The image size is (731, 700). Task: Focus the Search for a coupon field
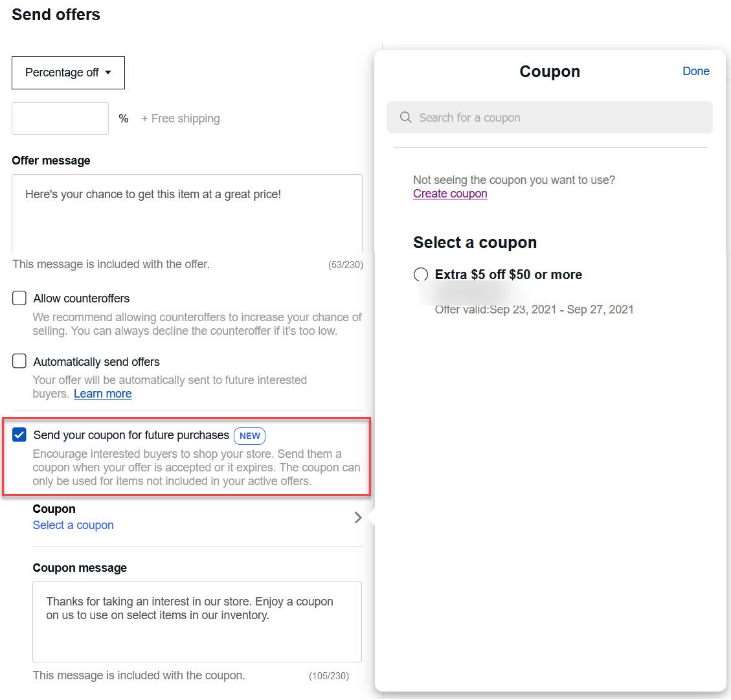tap(557, 117)
